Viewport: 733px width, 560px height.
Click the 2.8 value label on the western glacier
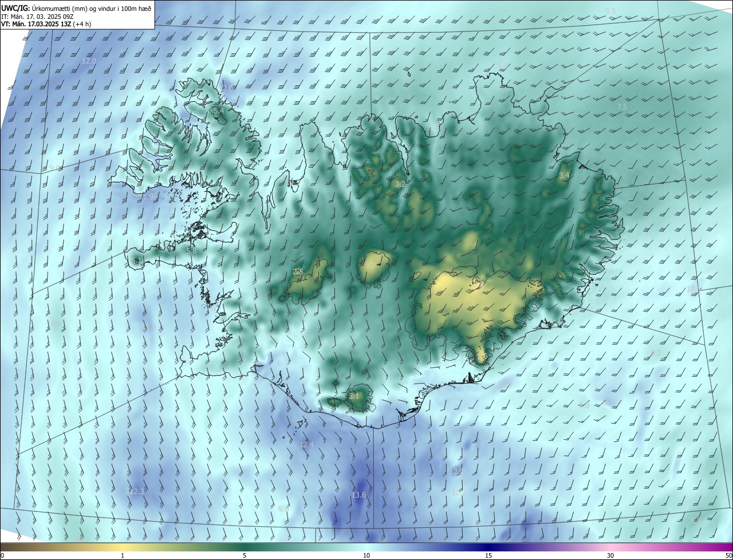point(298,272)
